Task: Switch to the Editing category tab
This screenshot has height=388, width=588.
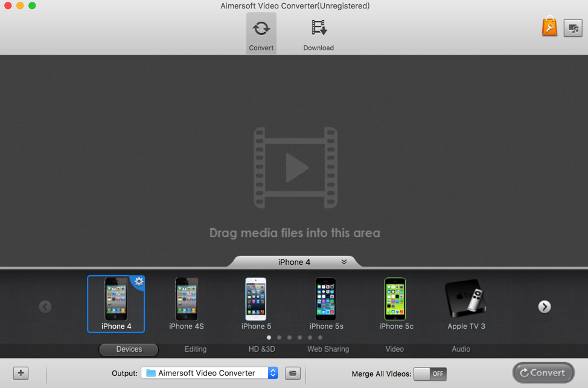Action: click(x=196, y=349)
